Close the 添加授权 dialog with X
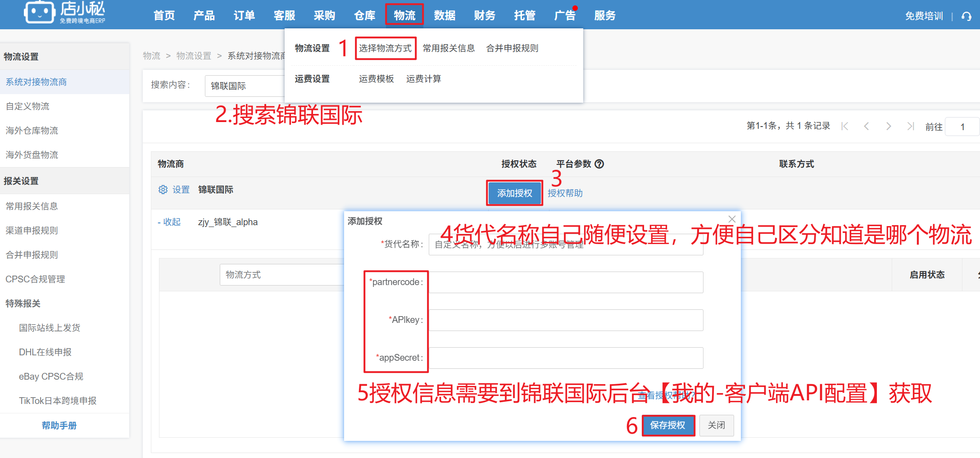 click(732, 219)
